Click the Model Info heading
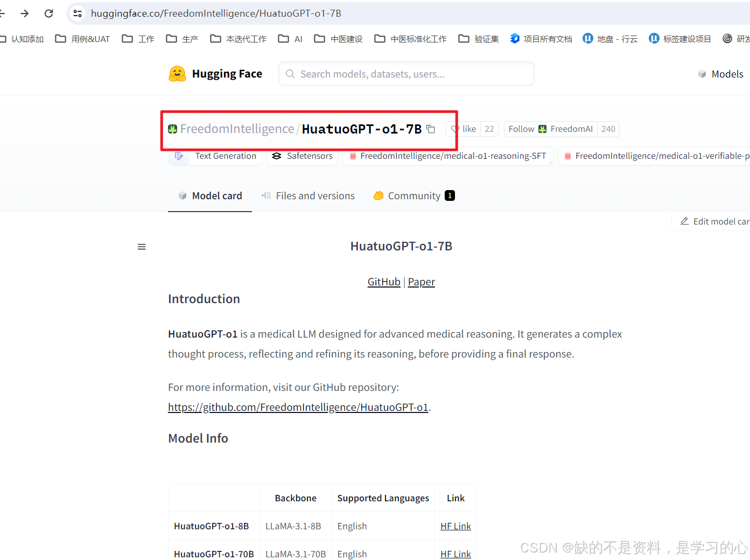 coord(198,438)
